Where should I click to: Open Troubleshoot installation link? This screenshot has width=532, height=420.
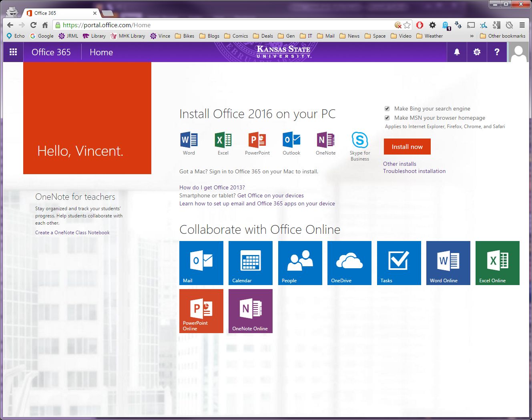click(414, 171)
